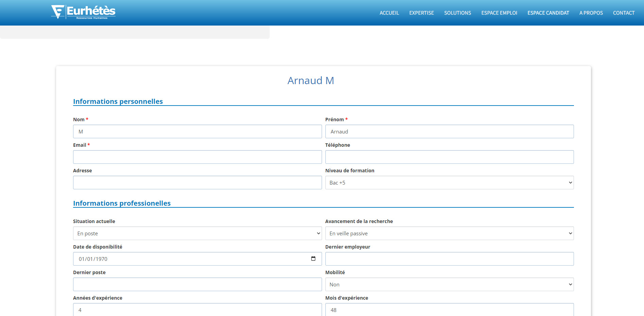644x316 pixels.
Task: Open the EXPERTISE menu item
Action: coord(422,13)
